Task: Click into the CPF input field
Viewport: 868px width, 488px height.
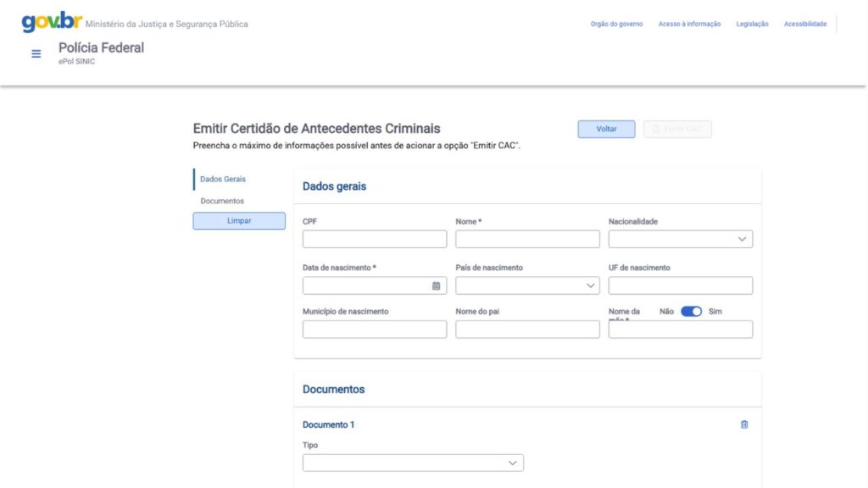Action: [374, 239]
